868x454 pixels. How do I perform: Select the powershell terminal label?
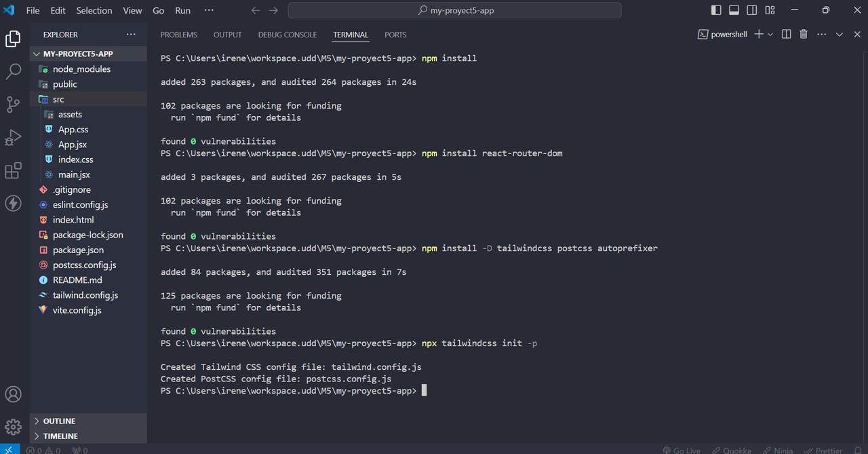722,34
